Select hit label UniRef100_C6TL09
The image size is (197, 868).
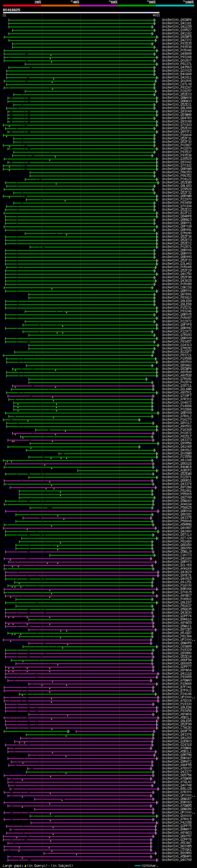(x=177, y=84)
